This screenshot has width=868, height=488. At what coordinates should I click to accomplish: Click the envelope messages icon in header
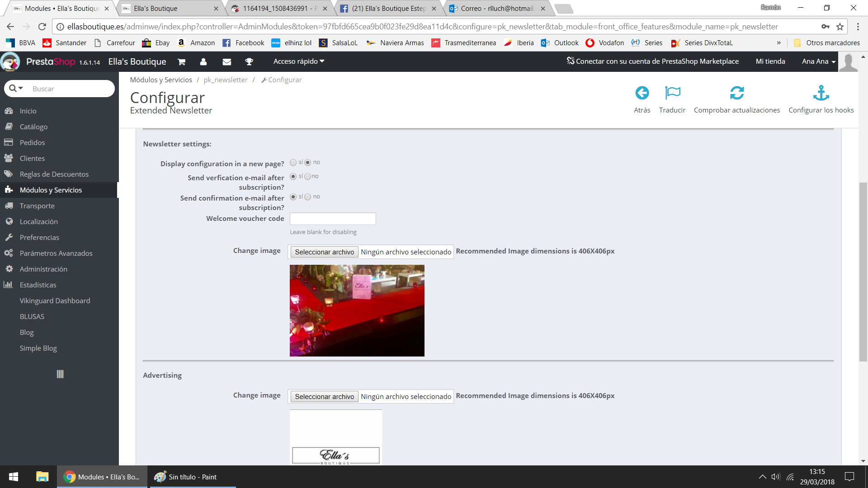(227, 62)
